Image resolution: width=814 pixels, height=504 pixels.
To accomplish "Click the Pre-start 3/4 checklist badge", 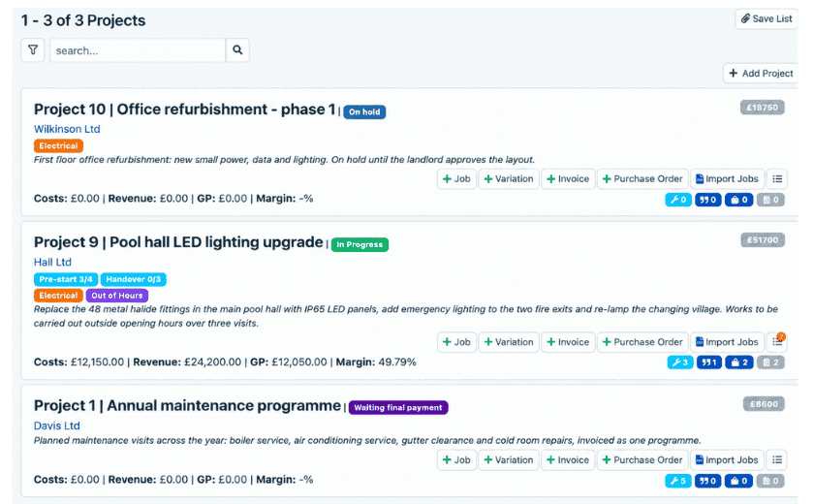I will pyautogui.click(x=66, y=279).
